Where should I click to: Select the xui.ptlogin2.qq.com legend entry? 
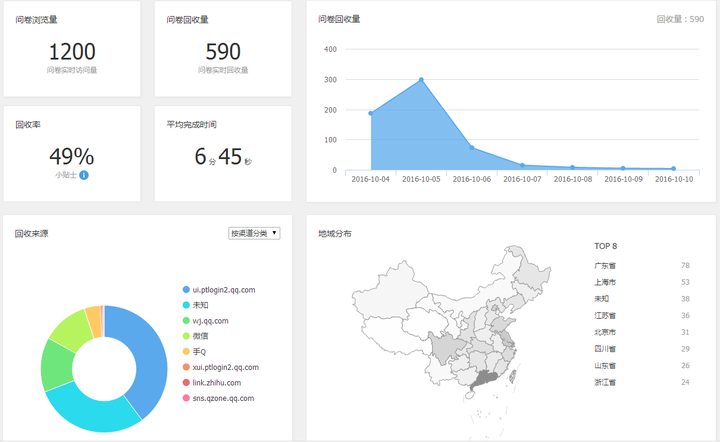[x=221, y=367]
